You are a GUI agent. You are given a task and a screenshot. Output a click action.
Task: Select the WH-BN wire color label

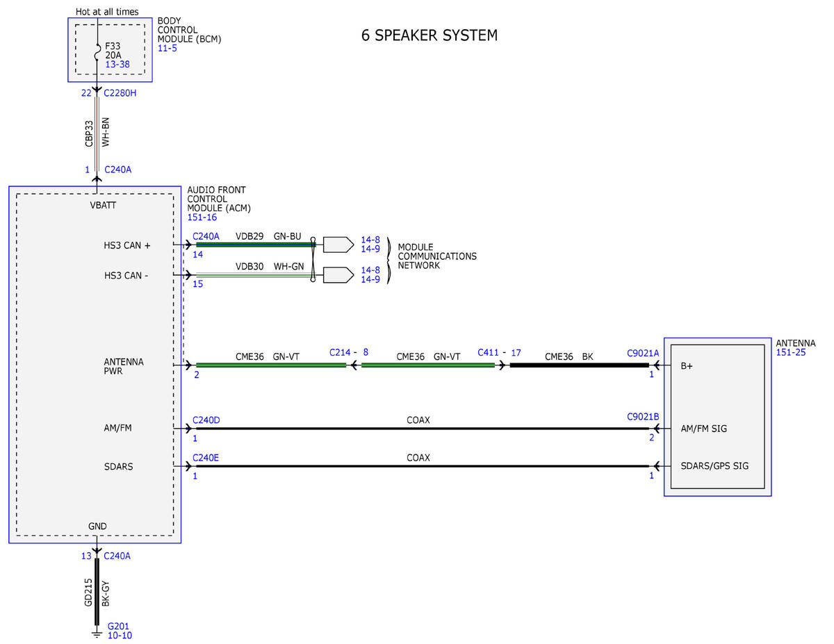pos(106,132)
